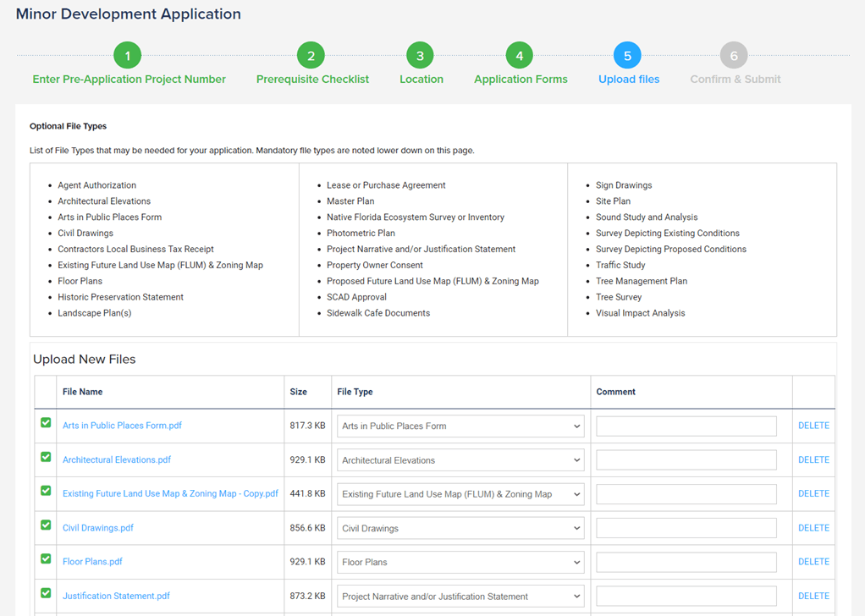The height and width of the screenshot is (616, 865).
Task: Delete the Floor Plans.pdf file
Action: pos(813,562)
